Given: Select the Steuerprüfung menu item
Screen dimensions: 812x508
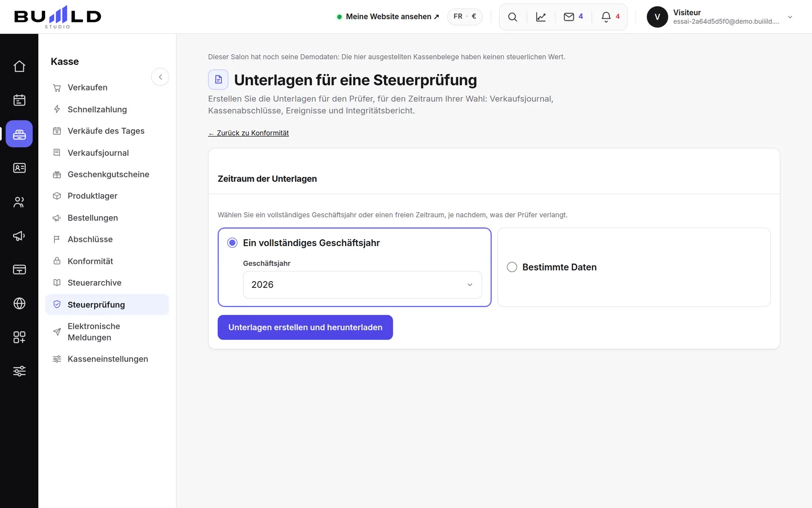Looking at the screenshot, I should (107, 305).
